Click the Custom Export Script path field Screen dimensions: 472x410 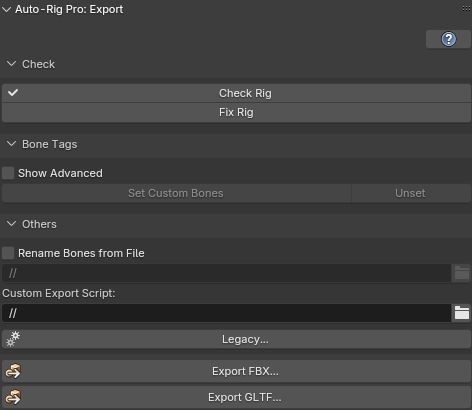tap(227, 313)
